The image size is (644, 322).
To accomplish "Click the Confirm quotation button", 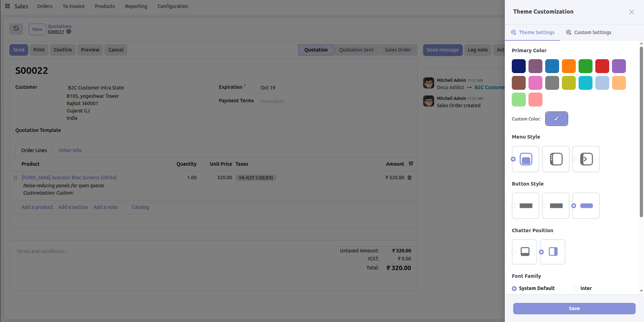I will [63, 50].
